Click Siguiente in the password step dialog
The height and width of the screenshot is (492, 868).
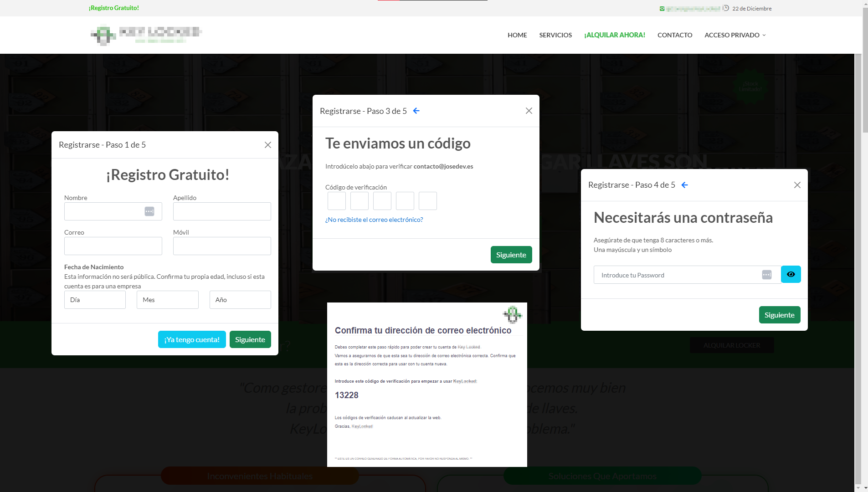779,315
